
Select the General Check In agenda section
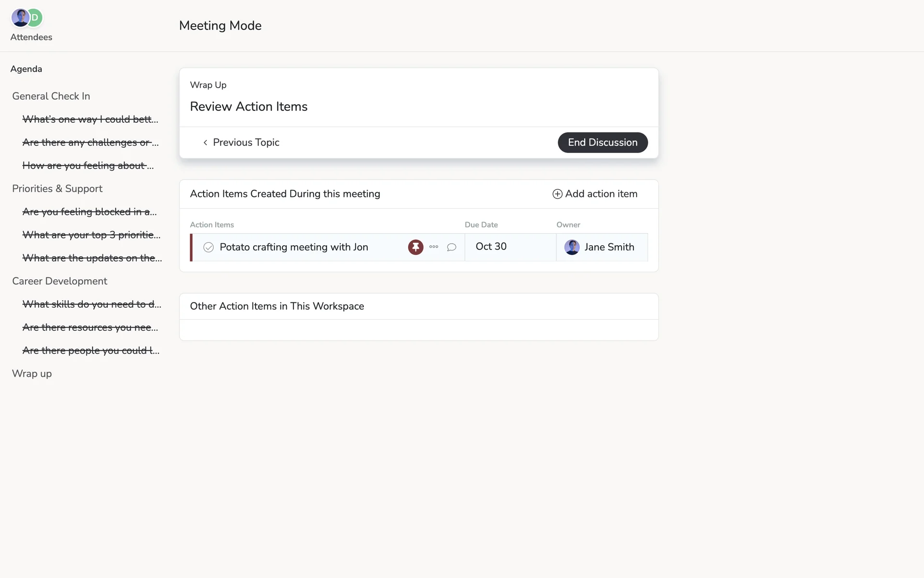click(51, 96)
